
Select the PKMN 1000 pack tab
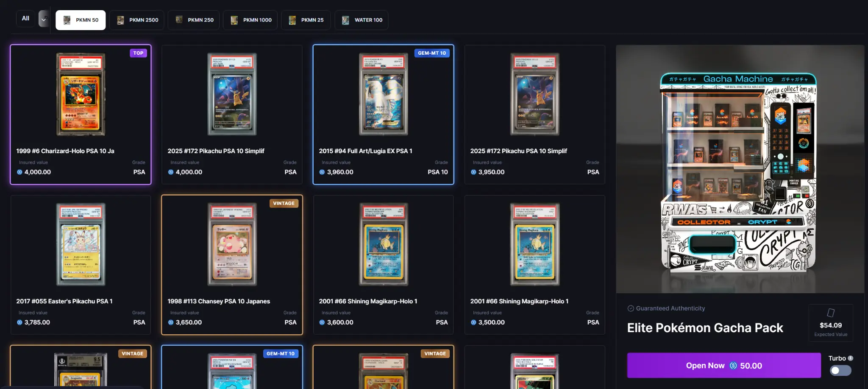(250, 20)
